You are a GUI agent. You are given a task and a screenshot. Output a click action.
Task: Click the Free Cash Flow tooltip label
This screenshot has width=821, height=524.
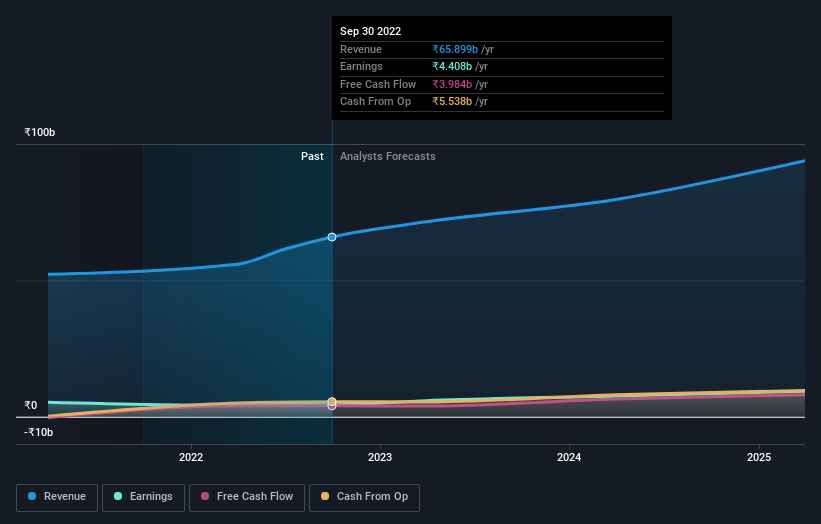378,84
